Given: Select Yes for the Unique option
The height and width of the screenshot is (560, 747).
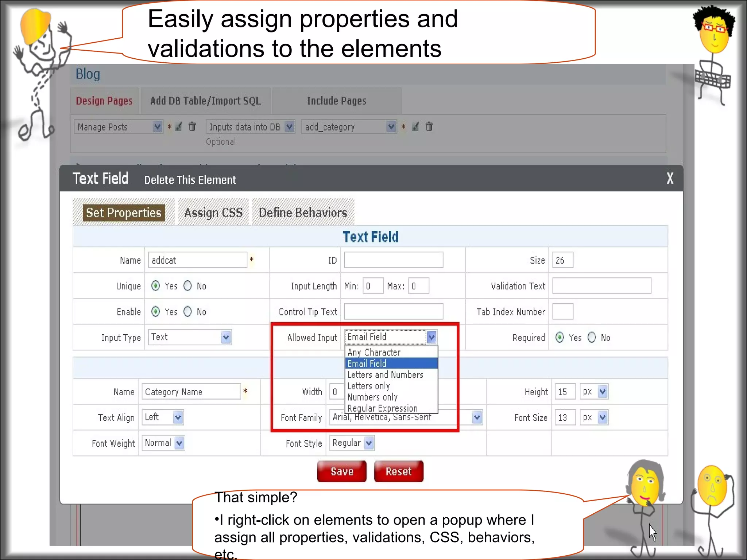Looking at the screenshot, I should tap(155, 286).
